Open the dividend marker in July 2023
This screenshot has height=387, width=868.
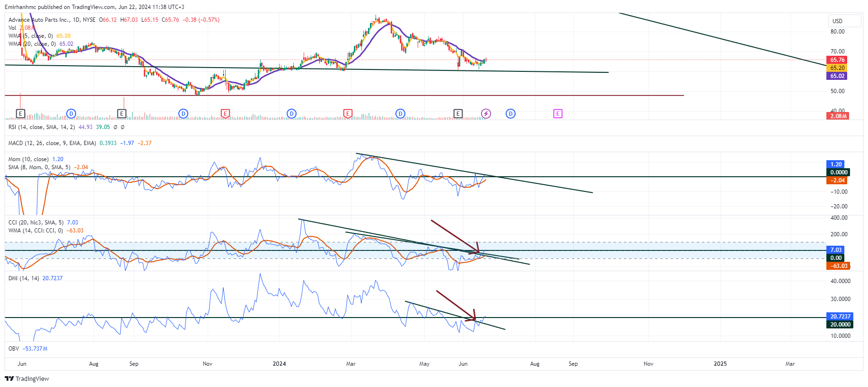click(x=71, y=113)
